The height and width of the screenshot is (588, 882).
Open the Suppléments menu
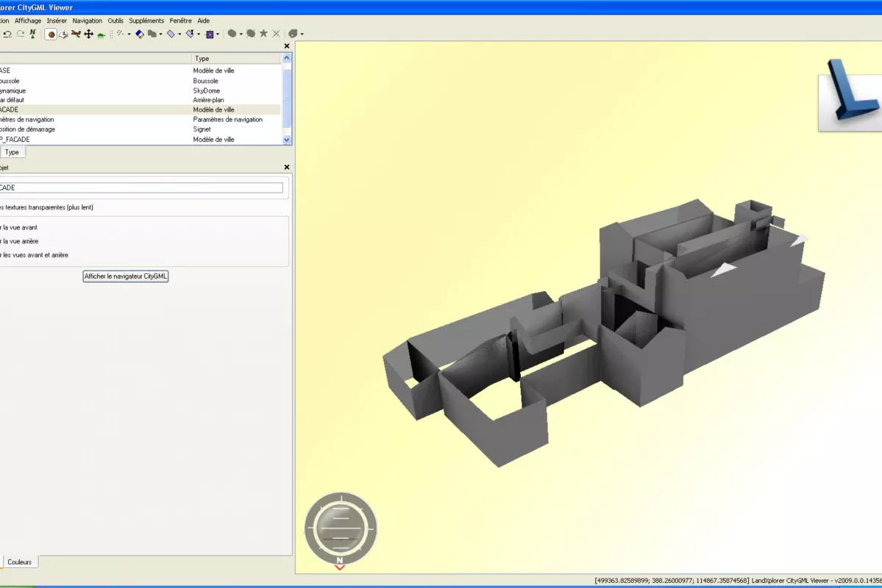[x=146, y=21]
